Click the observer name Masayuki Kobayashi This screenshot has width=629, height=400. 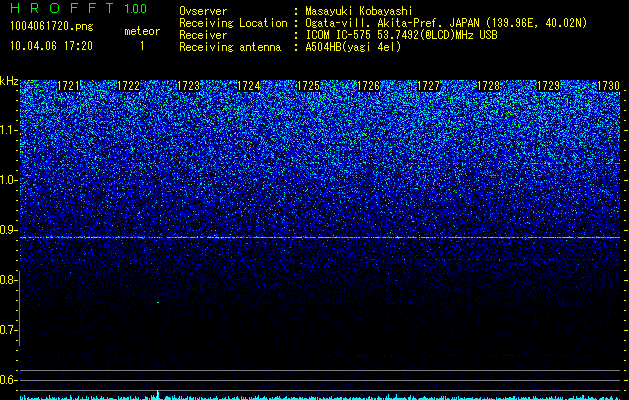[359, 11]
